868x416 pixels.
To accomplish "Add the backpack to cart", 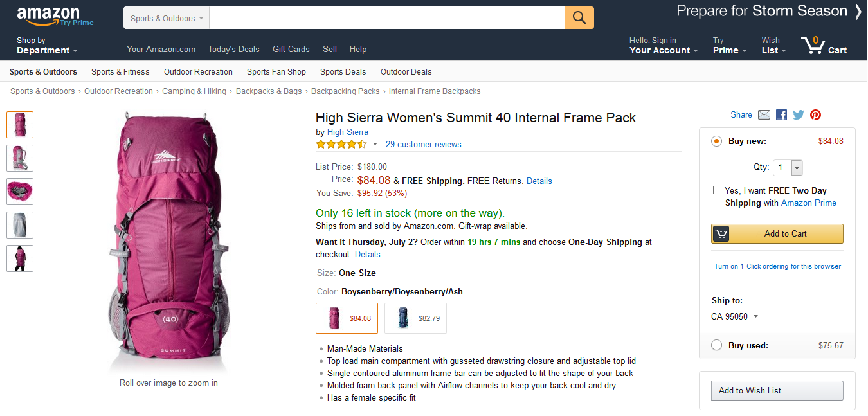I will [x=777, y=233].
